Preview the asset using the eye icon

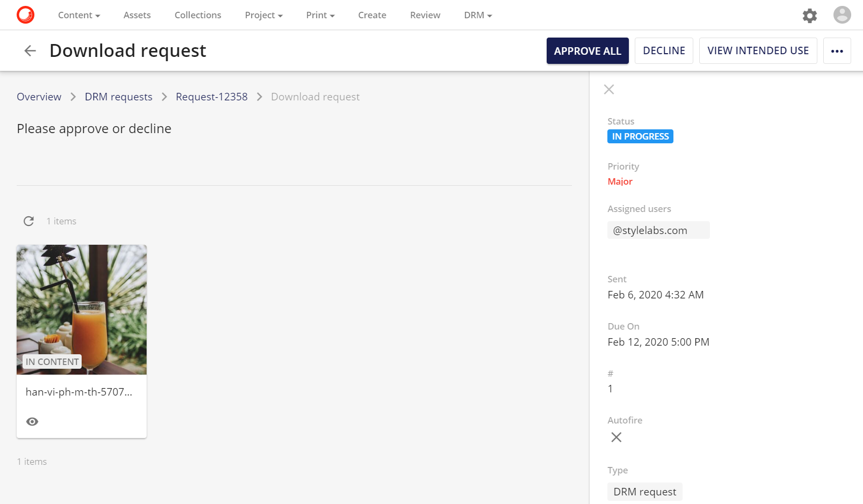click(x=32, y=421)
